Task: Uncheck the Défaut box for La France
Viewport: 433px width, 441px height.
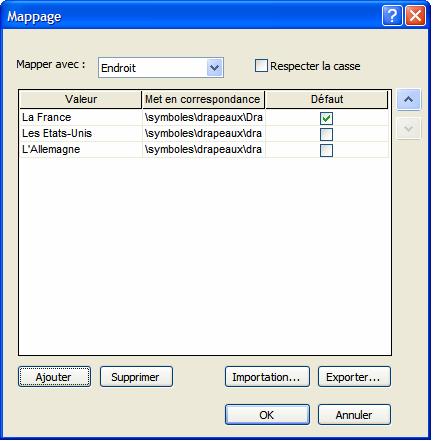Action: (x=326, y=118)
